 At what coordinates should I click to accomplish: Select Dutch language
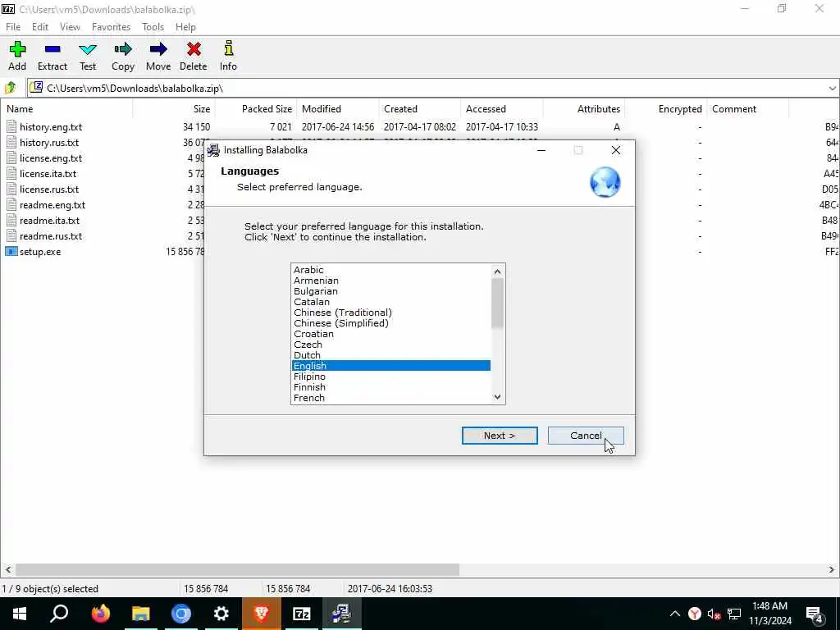pos(391,355)
